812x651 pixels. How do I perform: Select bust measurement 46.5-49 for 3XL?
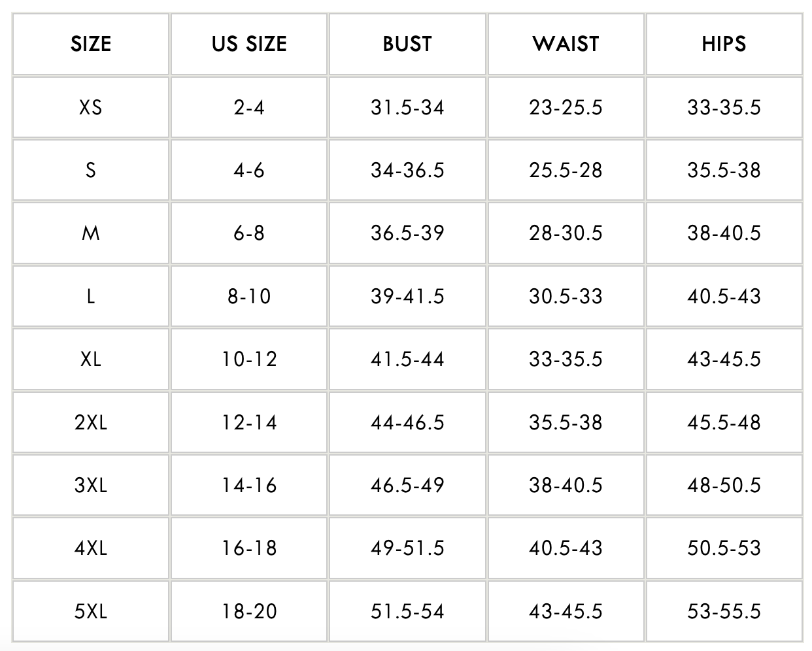tap(407, 486)
